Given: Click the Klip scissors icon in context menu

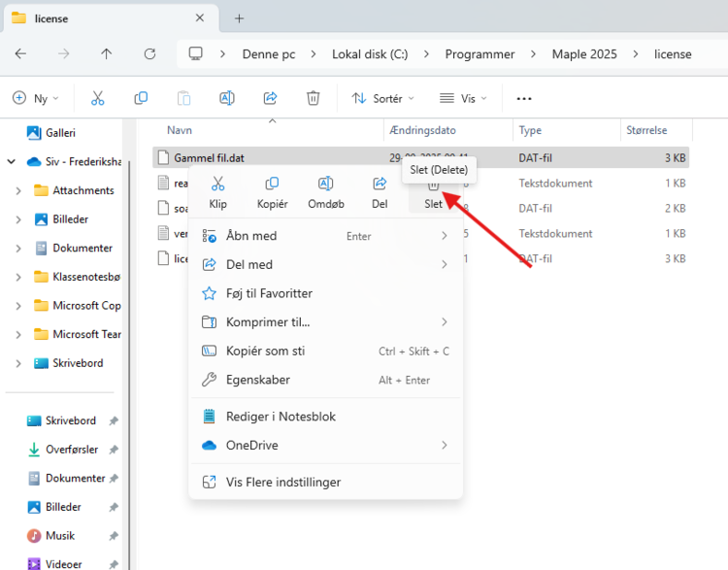Looking at the screenshot, I should click(217, 184).
